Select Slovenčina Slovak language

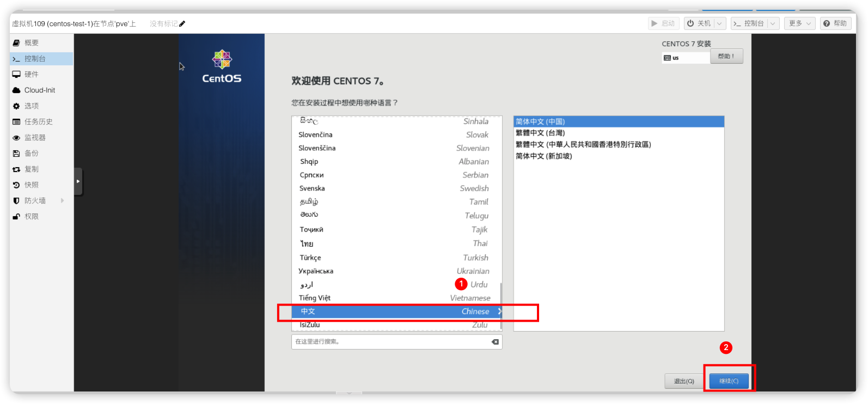[x=396, y=135]
